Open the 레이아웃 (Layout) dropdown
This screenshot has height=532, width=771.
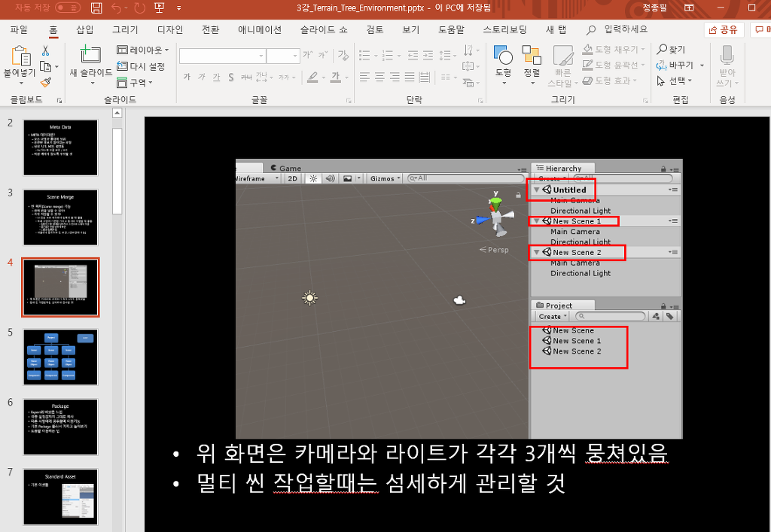tap(143, 50)
